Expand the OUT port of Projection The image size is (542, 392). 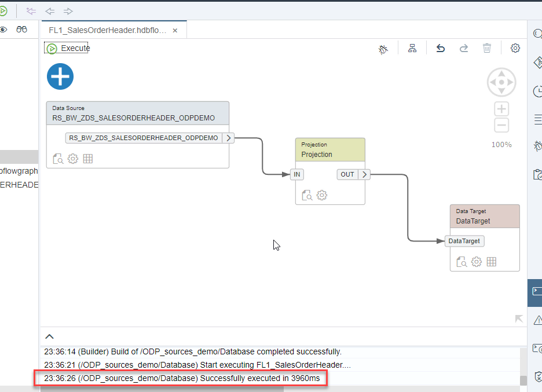pyautogui.click(x=364, y=174)
